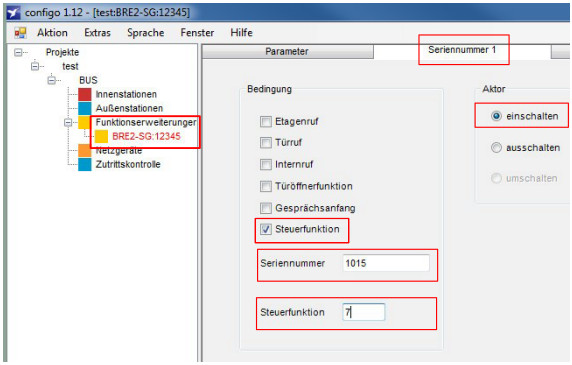The width and height of the screenshot is (572, 365).
Task: Click the orange Netzgeräte icon
Action: tap(85, 150)
